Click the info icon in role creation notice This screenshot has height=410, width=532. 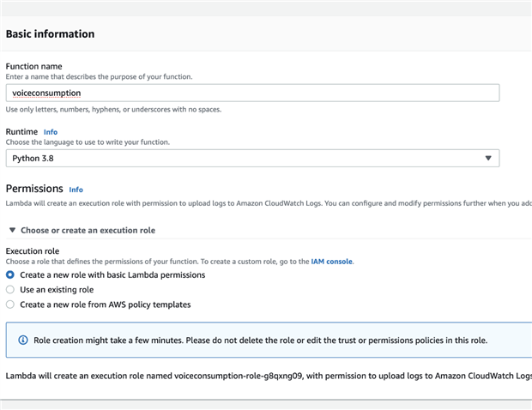click(23, 341)
